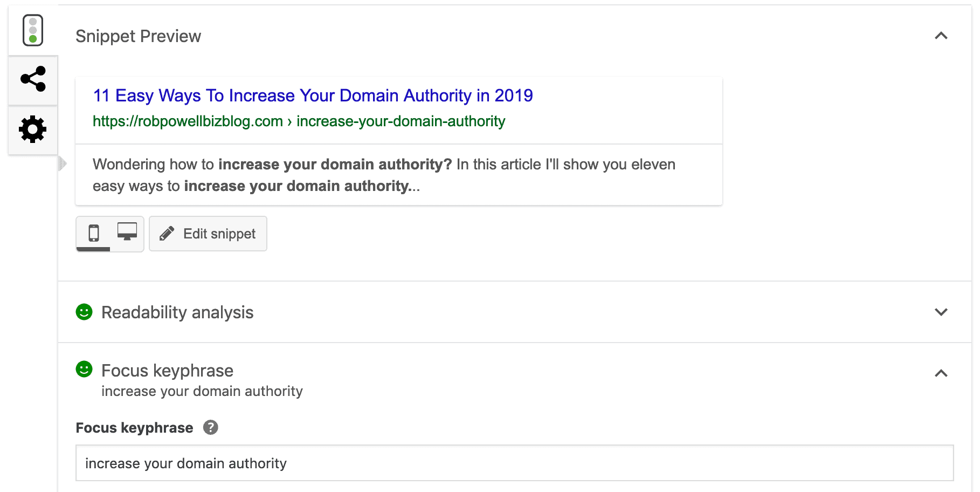Expand the Readability analysis section
This screenshot has height=492, width=980.
point(941,312)
